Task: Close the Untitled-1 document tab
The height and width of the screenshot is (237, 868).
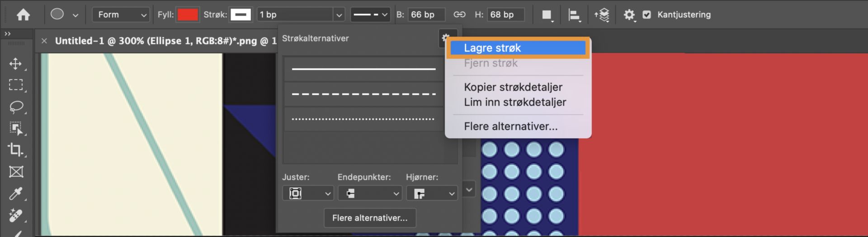Action: (44, 41)
